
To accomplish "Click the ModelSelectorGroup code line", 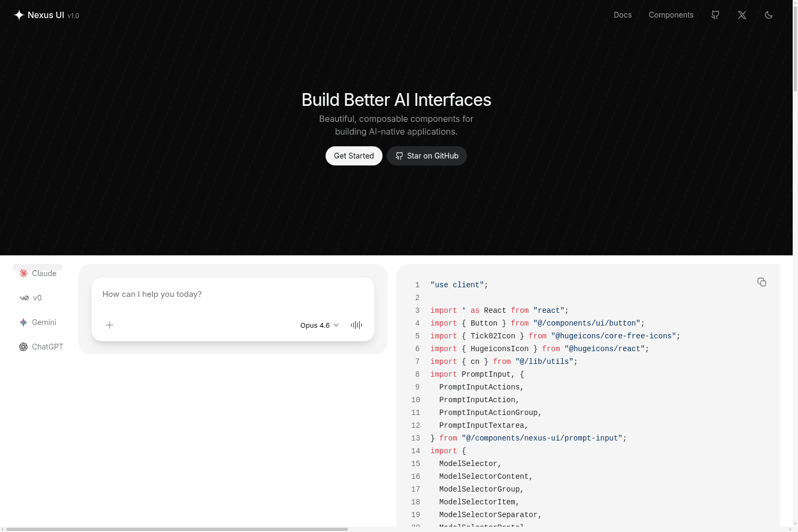I will 481,489.
